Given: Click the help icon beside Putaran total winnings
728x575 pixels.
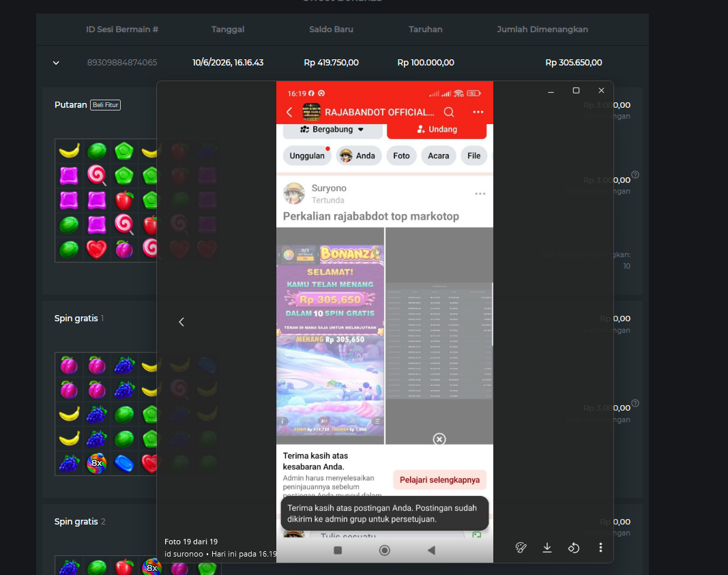Looking at the screenshot, I should (635, 175).
